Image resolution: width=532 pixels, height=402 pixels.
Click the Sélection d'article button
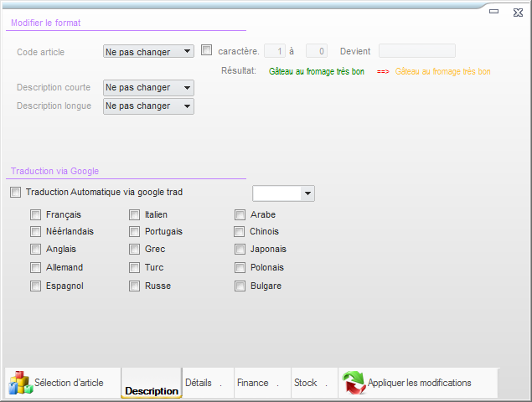pyautogui.click(x=68, y=383)
